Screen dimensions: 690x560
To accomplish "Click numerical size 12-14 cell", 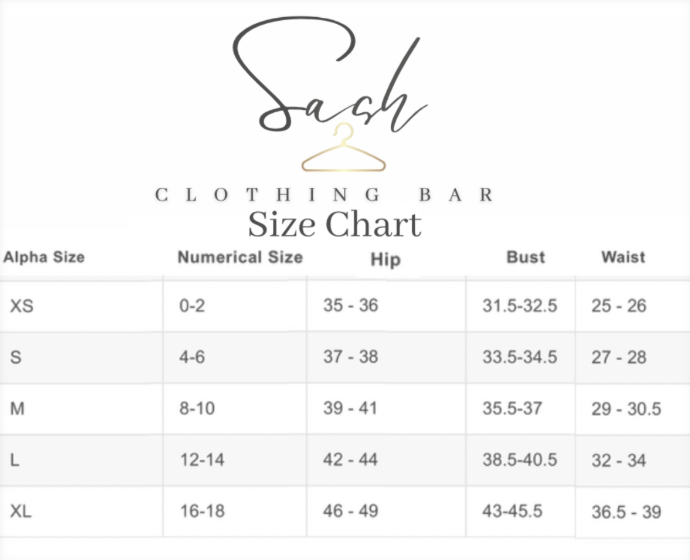I will tap(201, 460).
